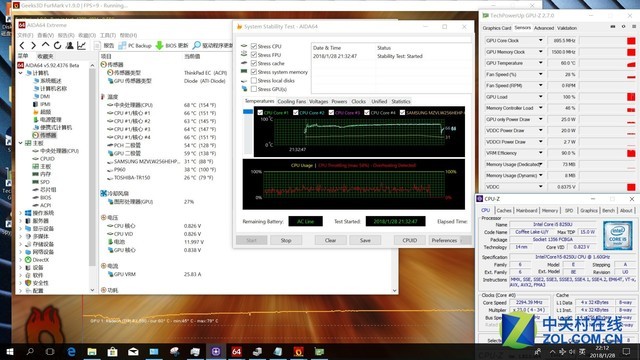The image size is (640, 360).
Task: Click GPU-Z refresh icon
Action: tap(623, 27)
